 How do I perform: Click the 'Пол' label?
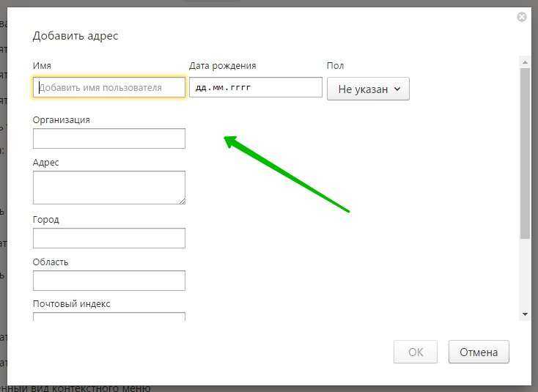(x=335, y=65)
